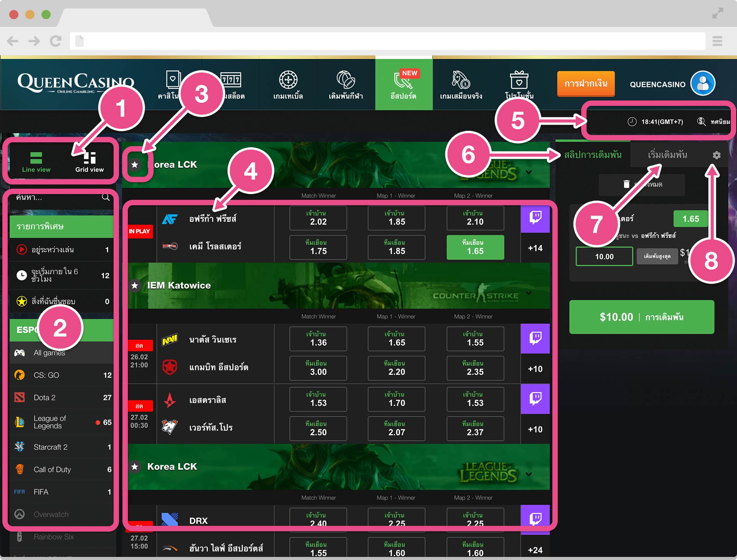The image size is (737, 560).
Task: Expand +14 more markets
Action: click(535, 248)
